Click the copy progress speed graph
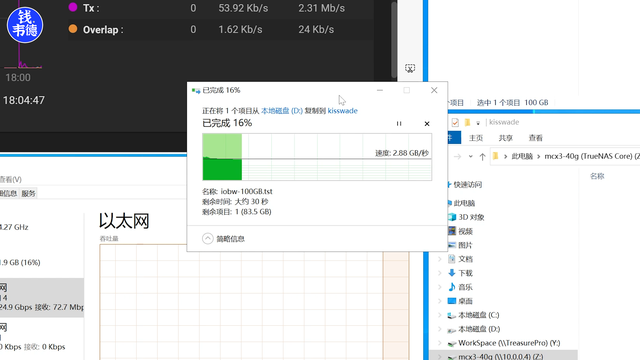 [x=317, y=157]
